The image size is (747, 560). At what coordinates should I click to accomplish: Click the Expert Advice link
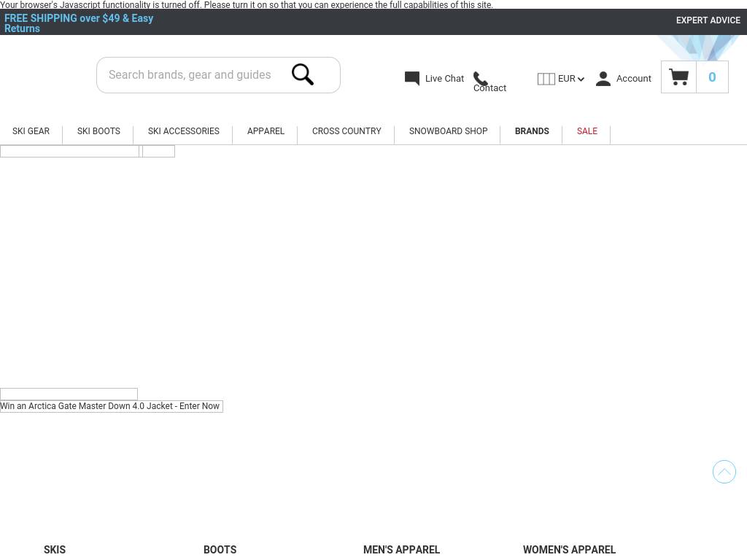[708, 20]
